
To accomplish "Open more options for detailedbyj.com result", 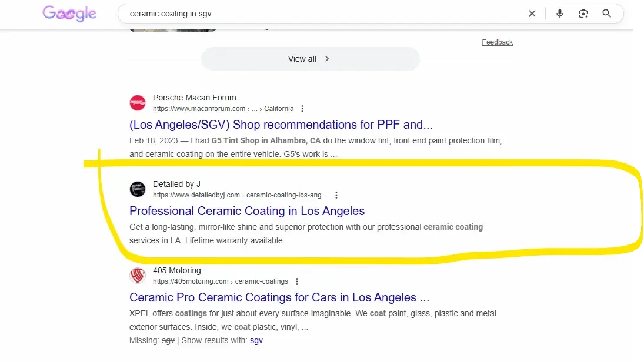I will point(336,195).
